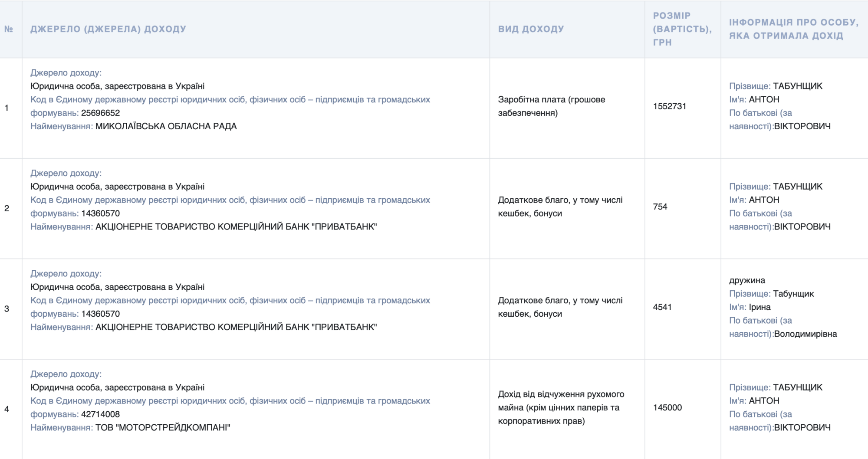Click income amount 4541
This screenshot has height=459, width=868.
tap(662, 307)
